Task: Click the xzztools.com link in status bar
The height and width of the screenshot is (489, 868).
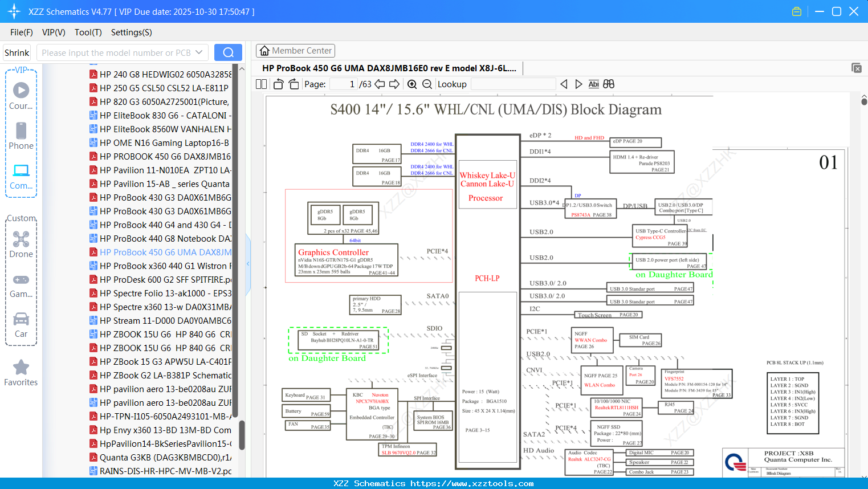Action: pyautogui.click(x=472, y=483)
